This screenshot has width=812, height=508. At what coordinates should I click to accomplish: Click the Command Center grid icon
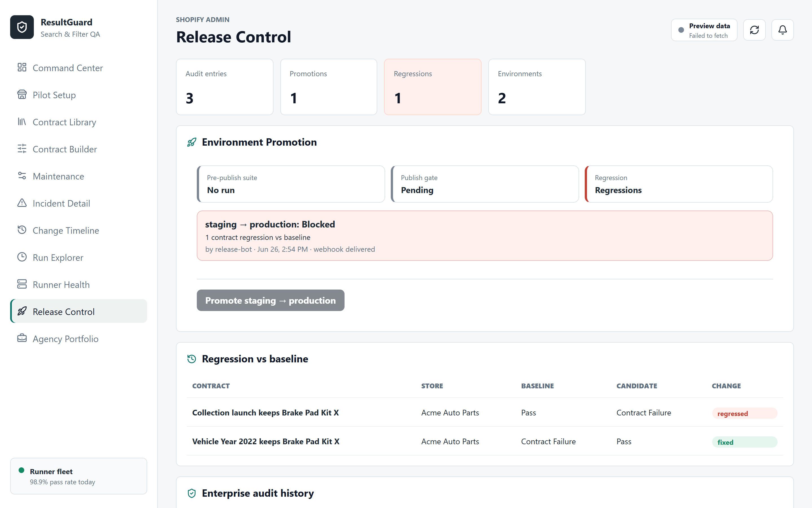[22, 67]
